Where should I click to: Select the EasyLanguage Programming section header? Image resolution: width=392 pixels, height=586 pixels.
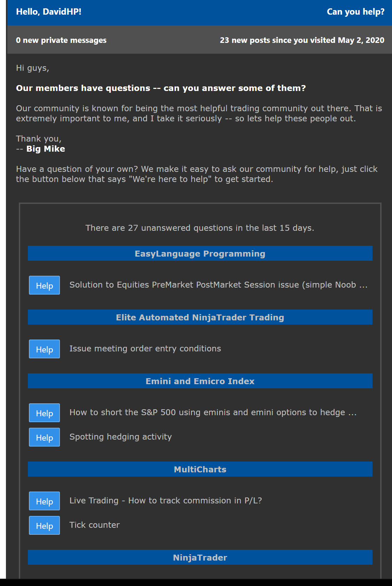(200, 253)
